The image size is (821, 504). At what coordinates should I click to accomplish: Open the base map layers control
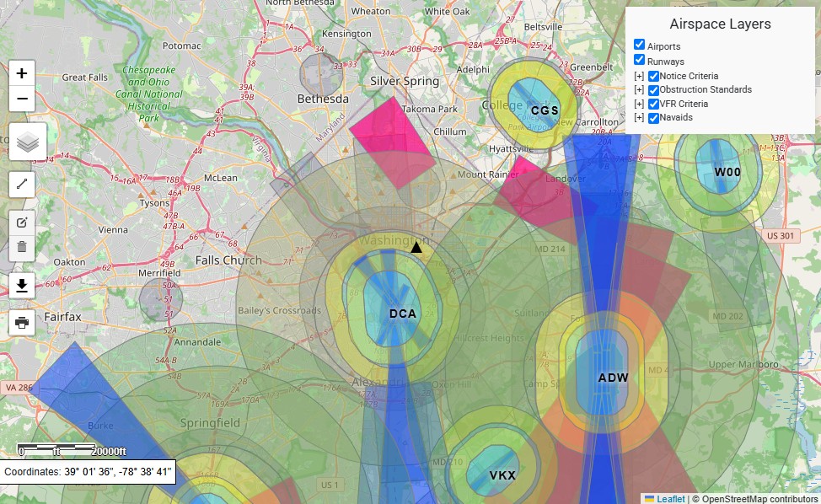[28, 142]
